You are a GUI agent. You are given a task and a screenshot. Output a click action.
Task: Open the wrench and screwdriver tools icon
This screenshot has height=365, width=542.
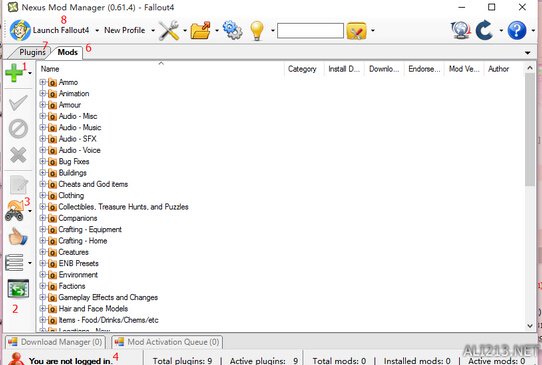coord(169,30)
